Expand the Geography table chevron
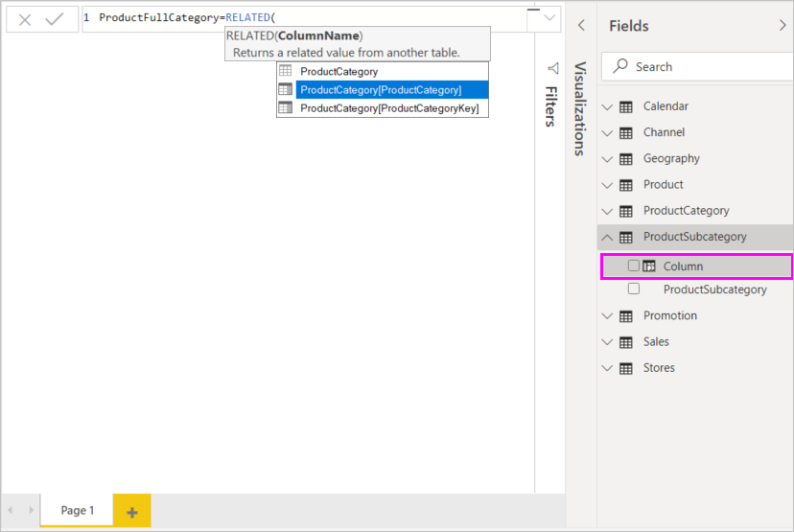Image resolution: width=794 pixels, height=532 pixels. (x=607, y=159)
